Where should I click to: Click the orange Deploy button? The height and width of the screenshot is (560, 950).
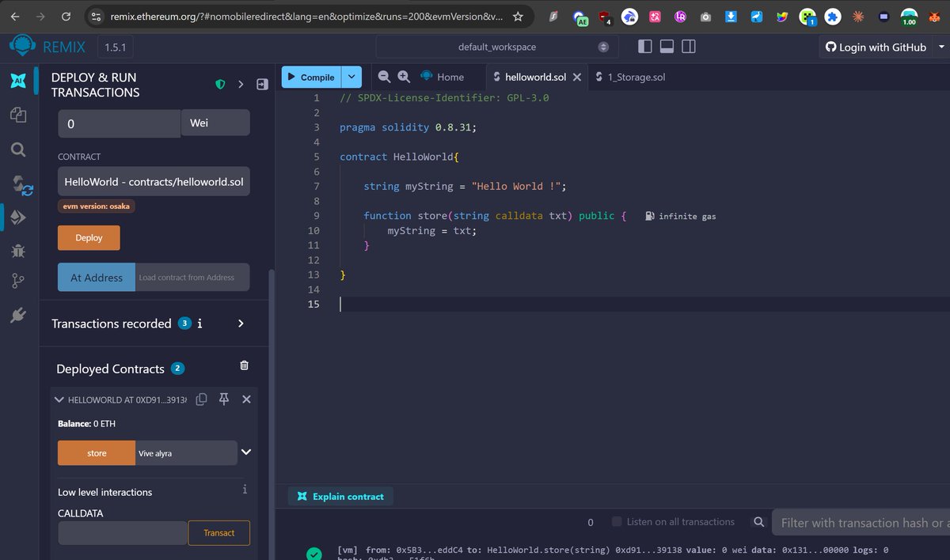[x=89, y=237]
